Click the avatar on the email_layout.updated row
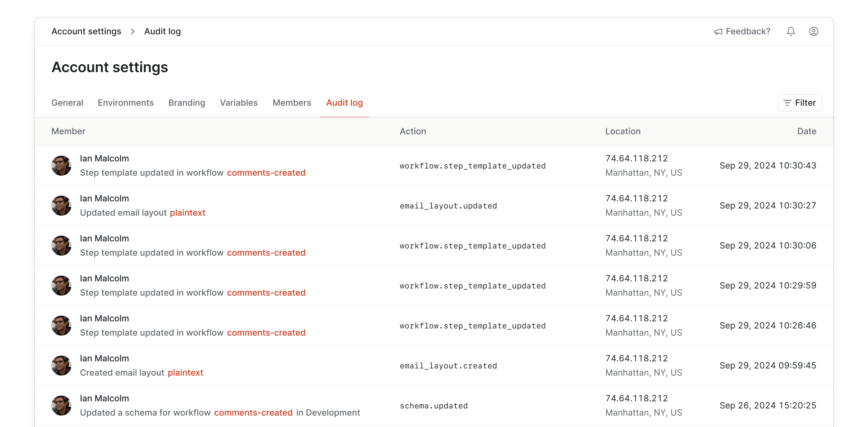The width and height of the screenshot is (868, 427). tap(61, 205)
